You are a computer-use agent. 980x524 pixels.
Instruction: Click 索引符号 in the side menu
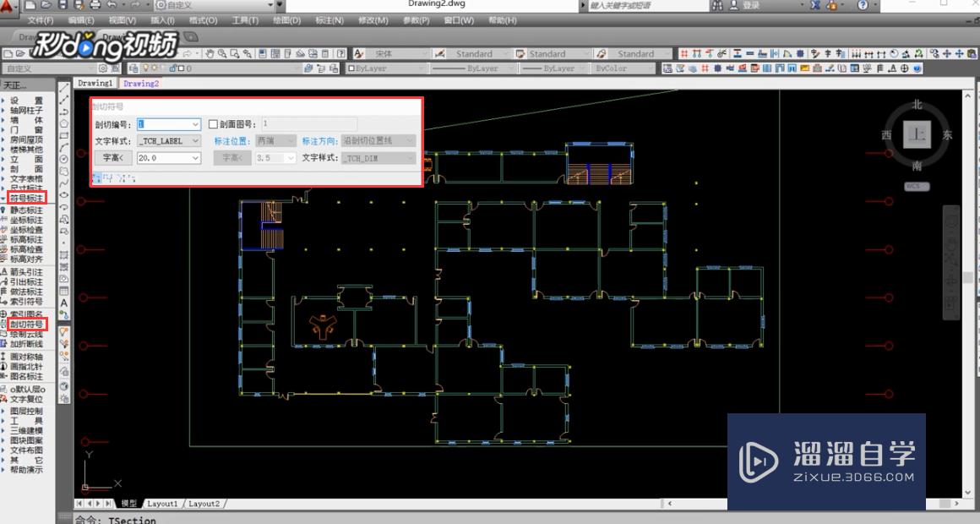click(26, 302)
